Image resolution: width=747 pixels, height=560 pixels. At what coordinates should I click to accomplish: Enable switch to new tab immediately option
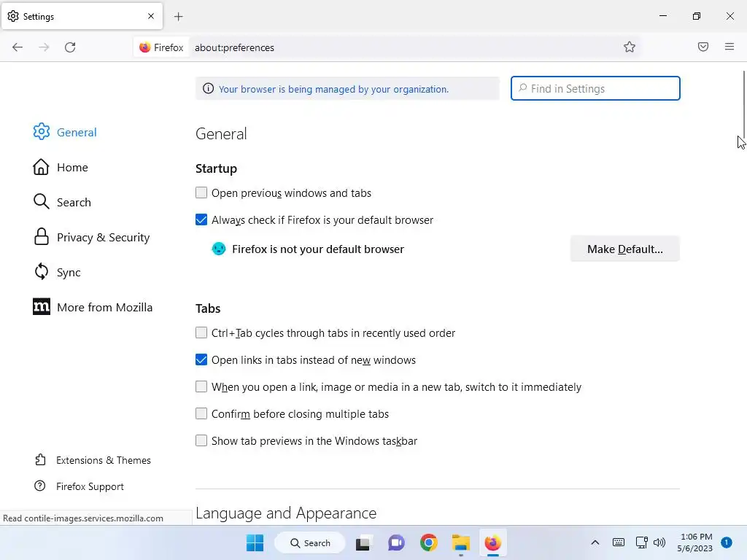tap(201, 386)
